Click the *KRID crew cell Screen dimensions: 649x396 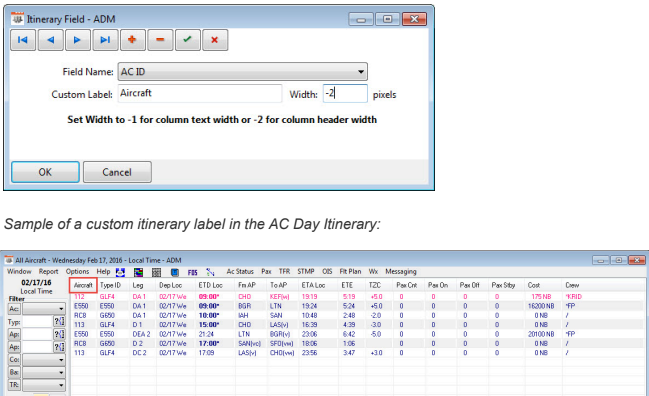tap(574, 297)
